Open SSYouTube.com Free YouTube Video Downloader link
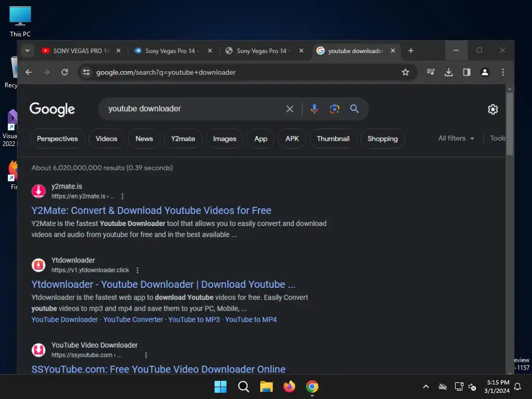Image resolution: width=532 pixels, height=399 pixels. pos(158,369)
